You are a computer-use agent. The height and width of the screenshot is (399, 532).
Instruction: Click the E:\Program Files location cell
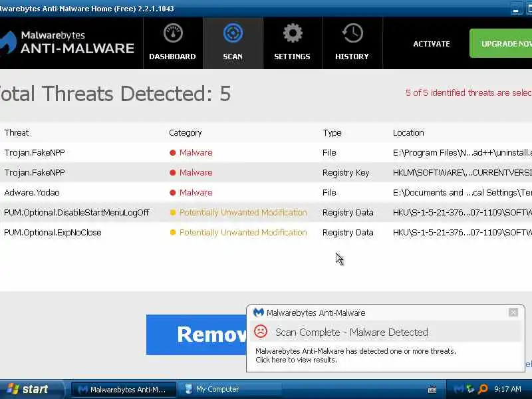click(x=462, y=153)
